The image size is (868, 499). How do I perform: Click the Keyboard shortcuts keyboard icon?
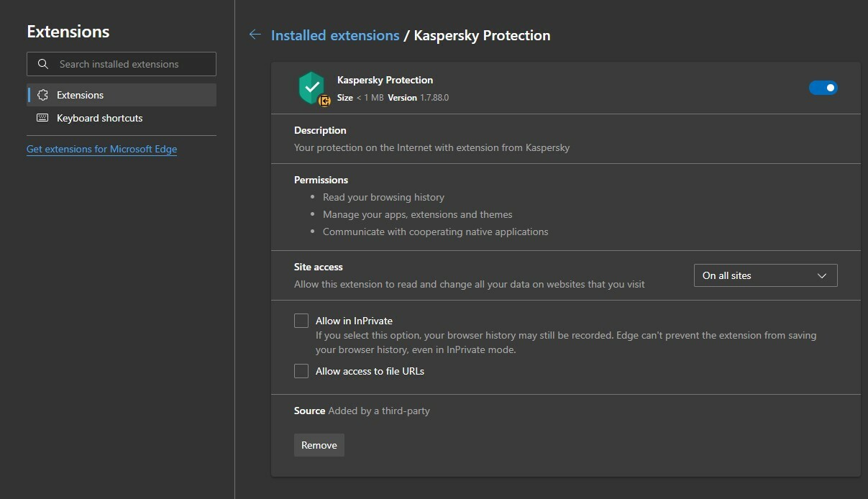point(43,118)
